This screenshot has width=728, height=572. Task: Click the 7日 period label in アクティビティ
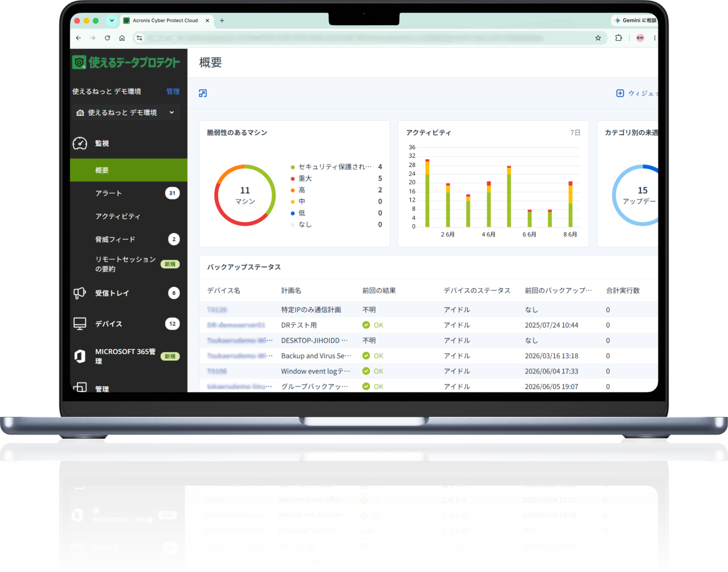[575, 133]
